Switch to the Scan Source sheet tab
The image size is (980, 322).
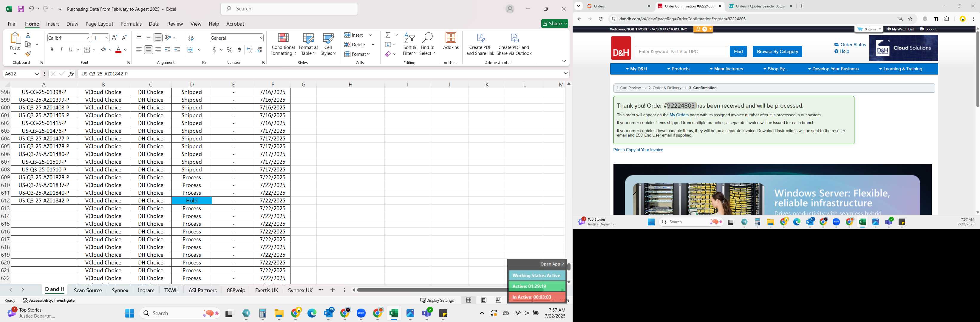(88, 290)
